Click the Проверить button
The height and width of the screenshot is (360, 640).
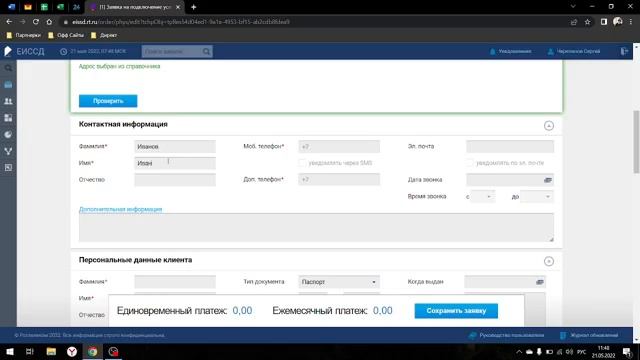click(x=108, y=101)
